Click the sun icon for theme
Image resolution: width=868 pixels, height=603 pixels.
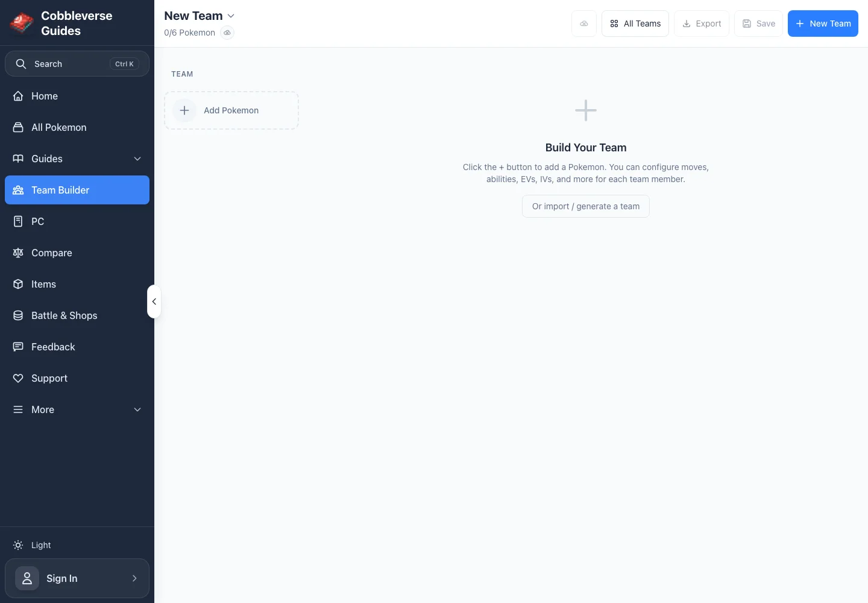point(18,545)
